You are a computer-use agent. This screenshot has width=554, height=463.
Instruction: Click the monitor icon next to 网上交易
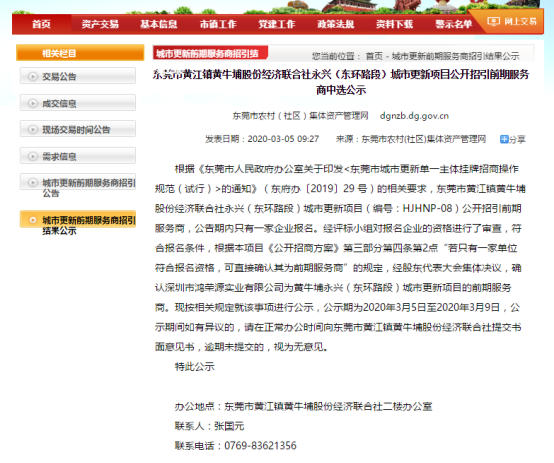point(494,22)
